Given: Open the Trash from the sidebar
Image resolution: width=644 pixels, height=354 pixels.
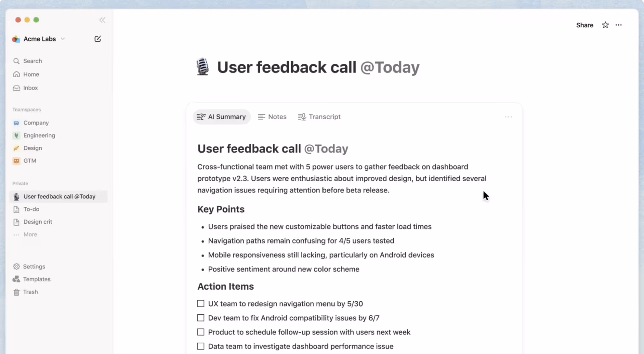Looking at the screenshot, I should [30, 292].
